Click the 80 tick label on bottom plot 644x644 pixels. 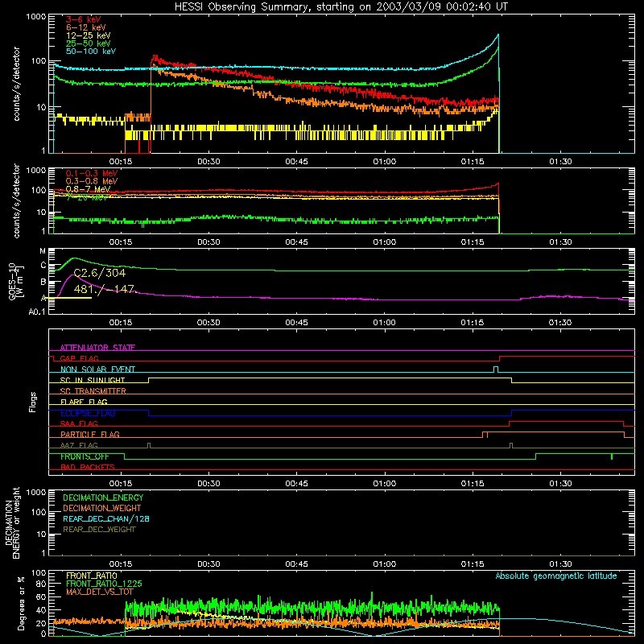pyautogui.click(x=41, y=584)
